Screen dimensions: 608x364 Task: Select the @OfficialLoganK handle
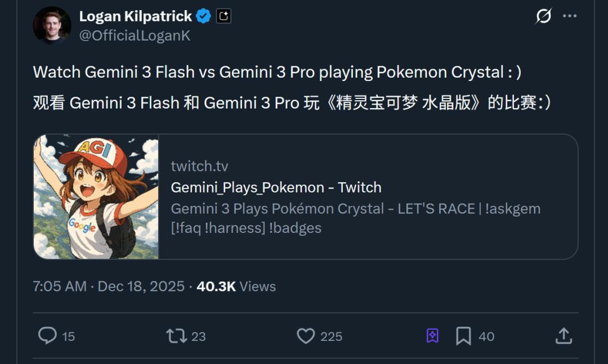(135, 35)
